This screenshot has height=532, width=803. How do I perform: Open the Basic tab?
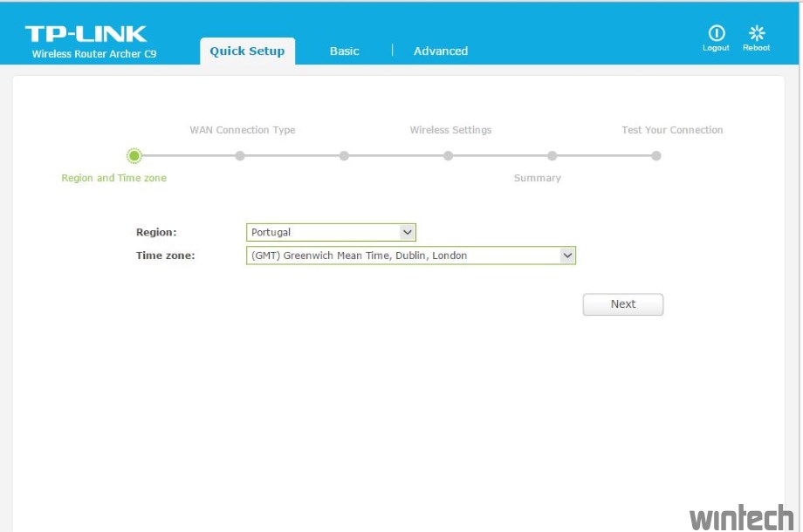344,51
